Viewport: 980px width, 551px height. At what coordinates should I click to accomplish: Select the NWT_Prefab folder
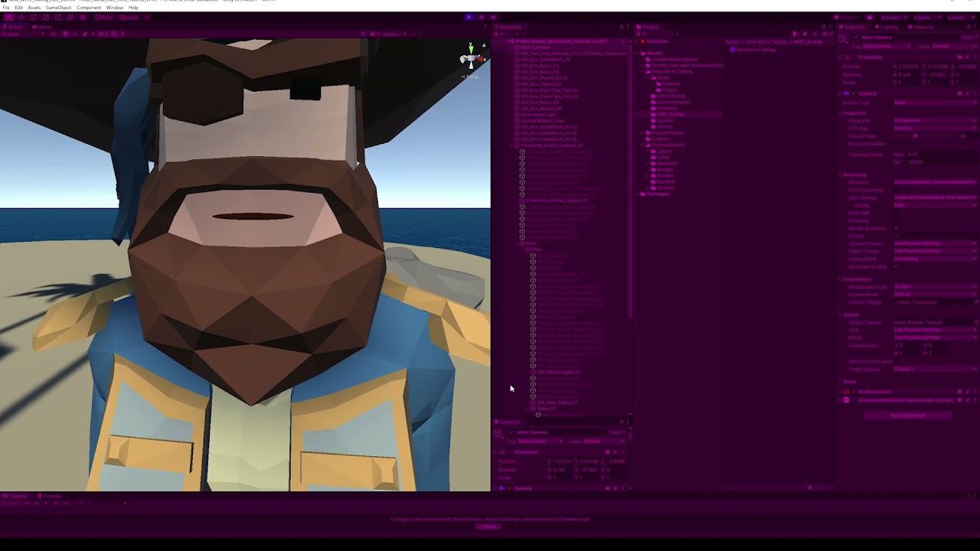tap(671, 115)
